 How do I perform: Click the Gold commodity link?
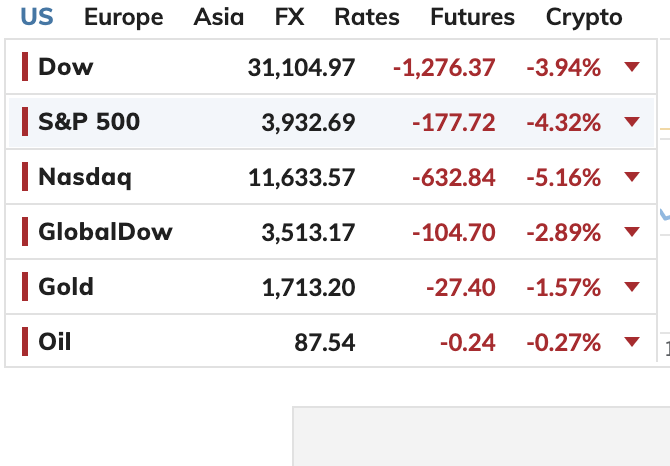(x=66, y=287)
